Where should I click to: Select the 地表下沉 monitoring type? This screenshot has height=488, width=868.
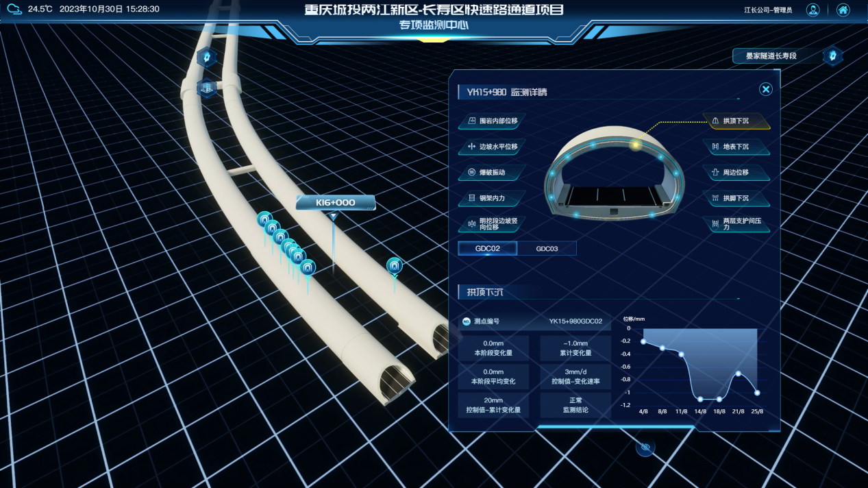click(x=736, y=147)
